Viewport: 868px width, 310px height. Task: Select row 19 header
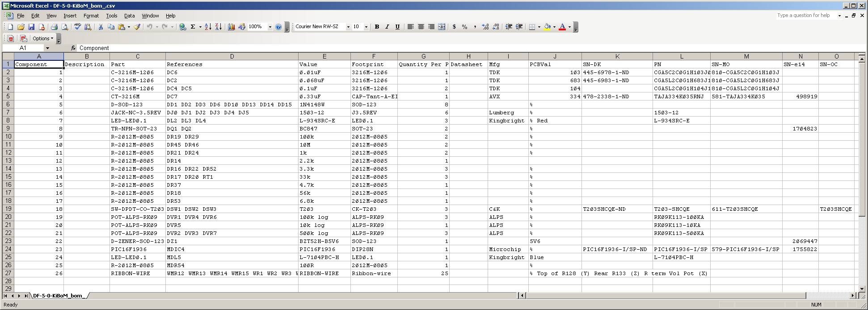click(x=8, y=209)
